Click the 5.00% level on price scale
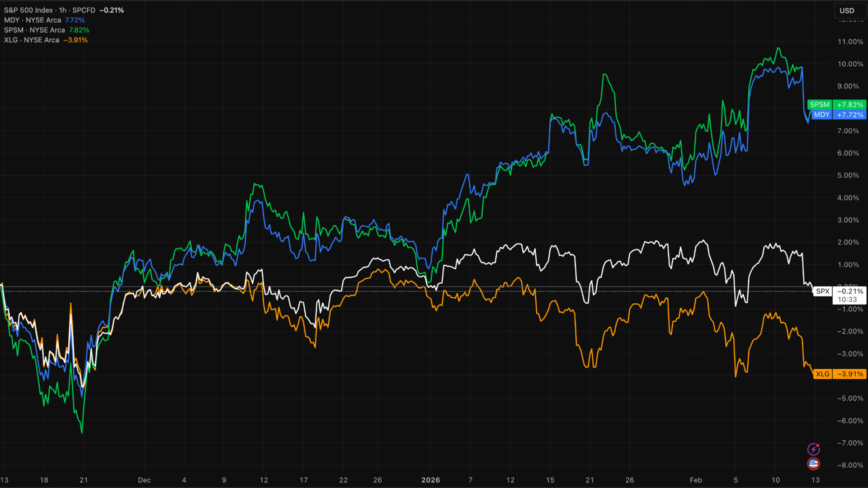Screen dimensions: 868x488 pyautogui.click(x=848, y=175)
